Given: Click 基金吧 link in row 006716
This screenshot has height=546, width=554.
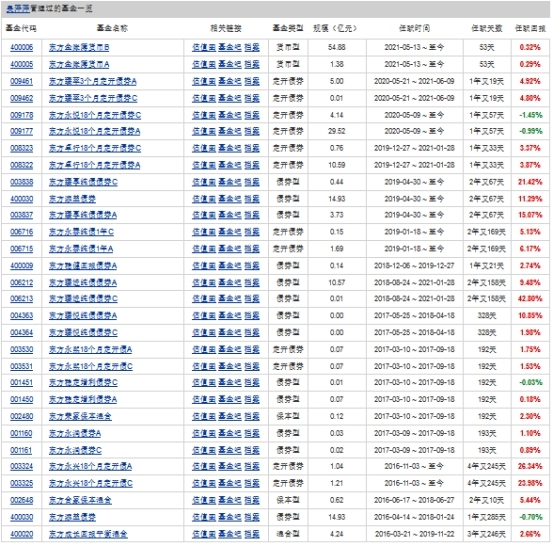Looking at the screenshot, I should click(230, 232).
